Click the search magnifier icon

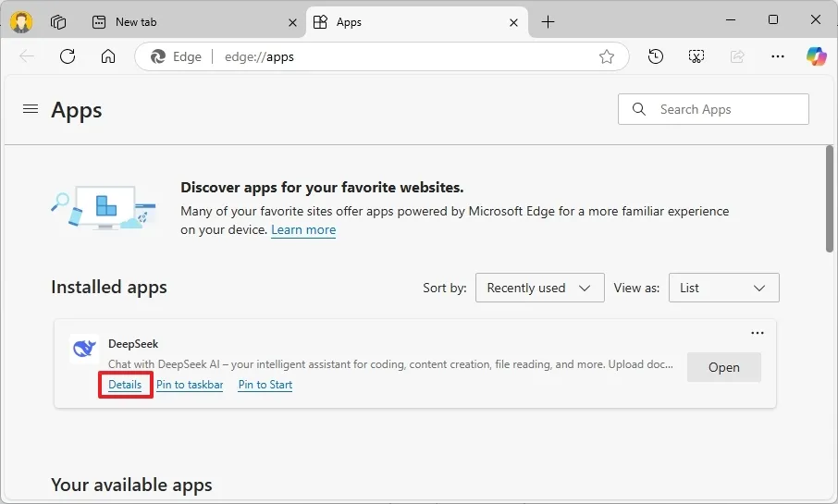click(638, 109)
